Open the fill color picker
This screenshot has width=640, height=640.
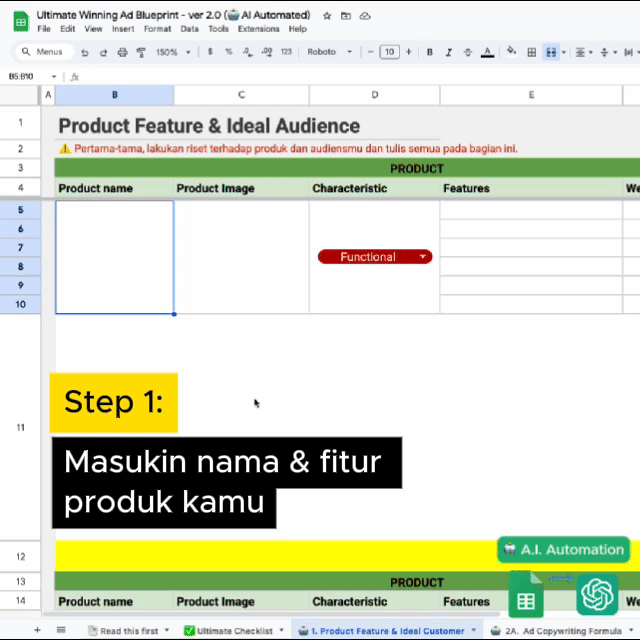pyautogui.click(x=511, y=51)
